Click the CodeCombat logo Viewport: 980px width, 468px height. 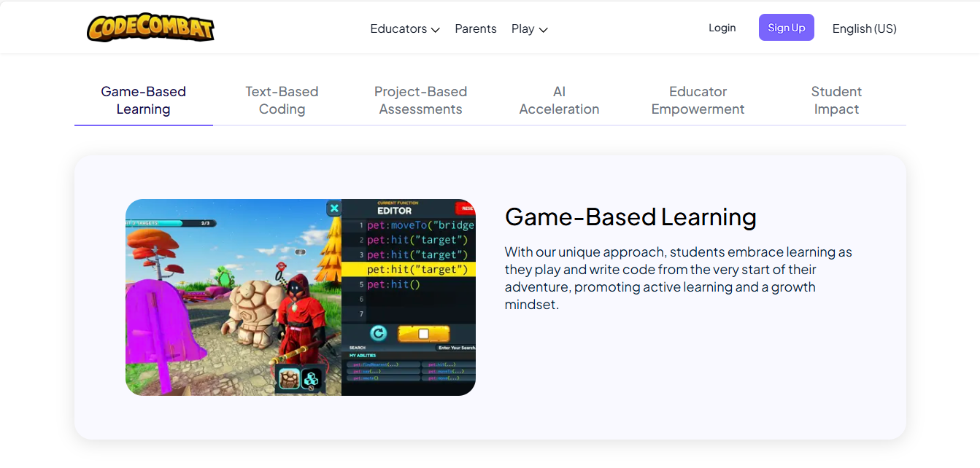click(x=150, y=28)
